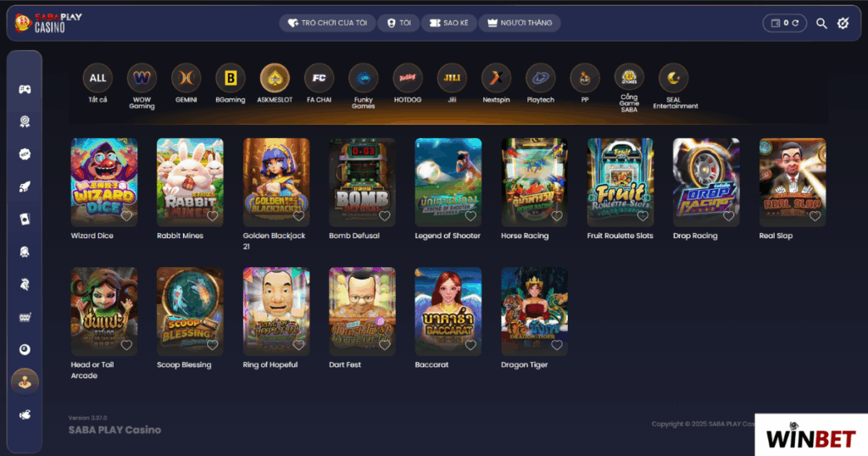Favorite the Dragon Tiger game
This screenshot has height=456, width=868.
coord(557,345)
